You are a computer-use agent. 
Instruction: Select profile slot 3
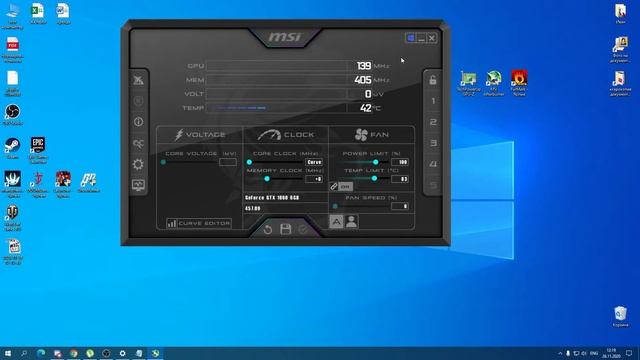pos(433,143)
